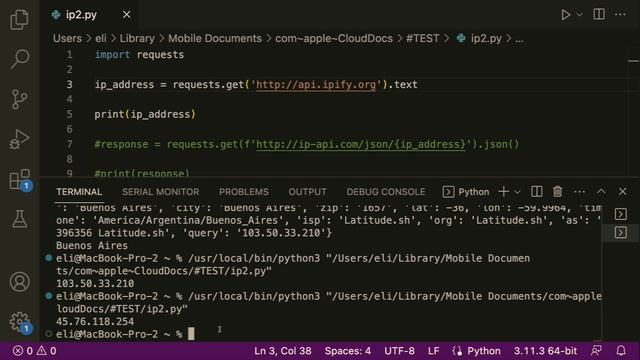The width and height of the screenshot is (640, 360).
Task: Split the terminal panel
Action: point(537,191)
